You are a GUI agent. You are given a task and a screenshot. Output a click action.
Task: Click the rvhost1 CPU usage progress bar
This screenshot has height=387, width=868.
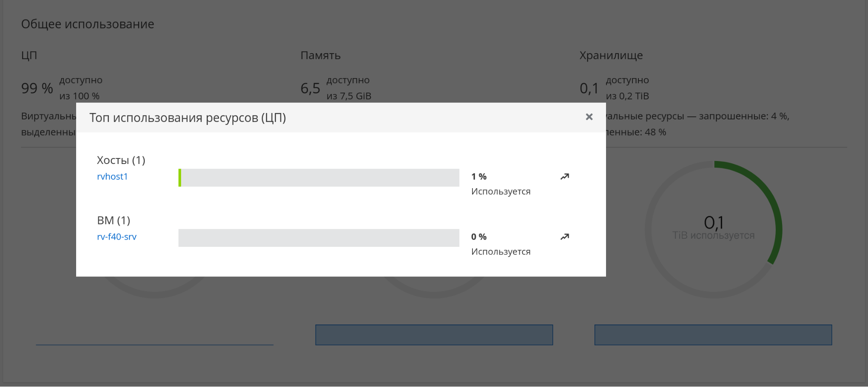319,178
